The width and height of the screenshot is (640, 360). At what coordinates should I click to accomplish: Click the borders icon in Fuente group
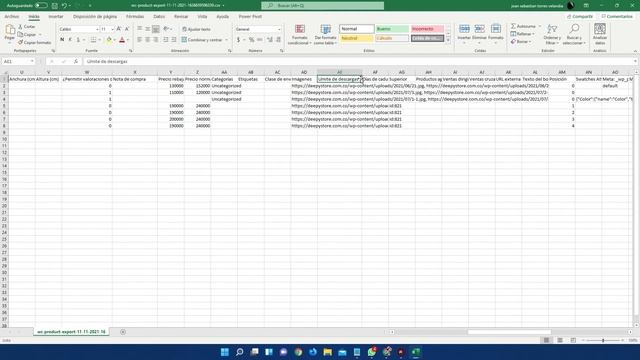[93, 40]
